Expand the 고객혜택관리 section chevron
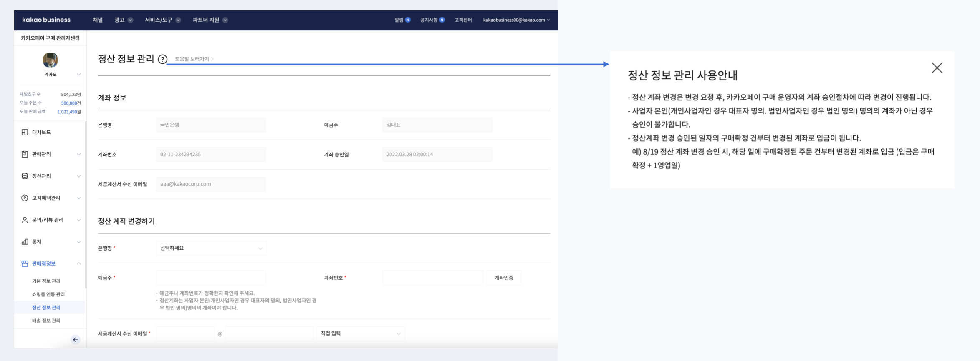The height and width of the screenshot is (361, 980). pos(78,198)
